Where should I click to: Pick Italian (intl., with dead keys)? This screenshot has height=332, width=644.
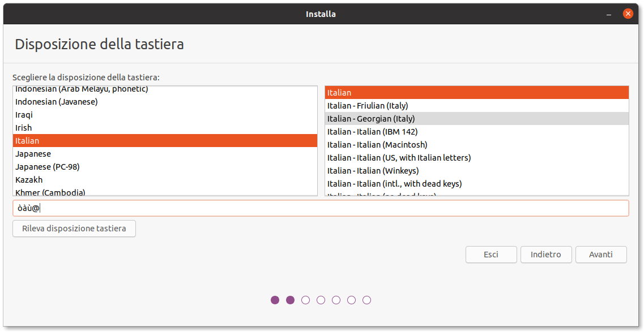394,184
